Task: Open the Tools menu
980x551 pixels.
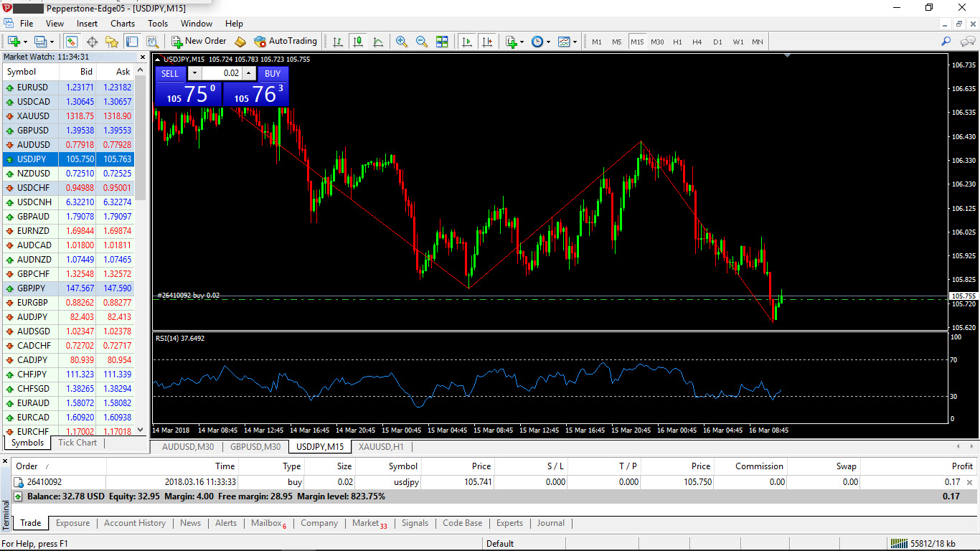Action: pos(158,24)
